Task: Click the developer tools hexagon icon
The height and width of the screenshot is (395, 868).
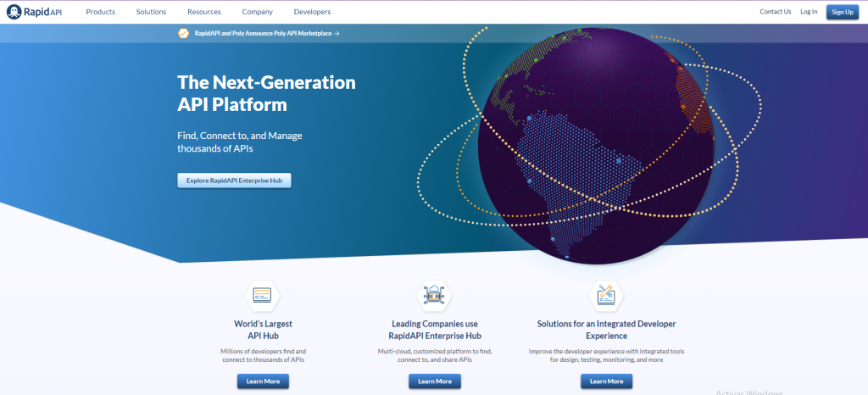Action: coord(606,296)
